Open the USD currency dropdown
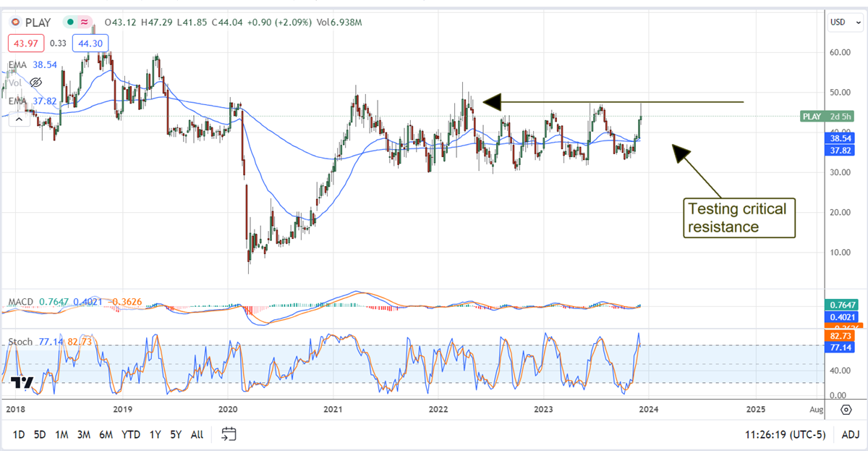The image size is (868, 451). click(x=844, y=22)
